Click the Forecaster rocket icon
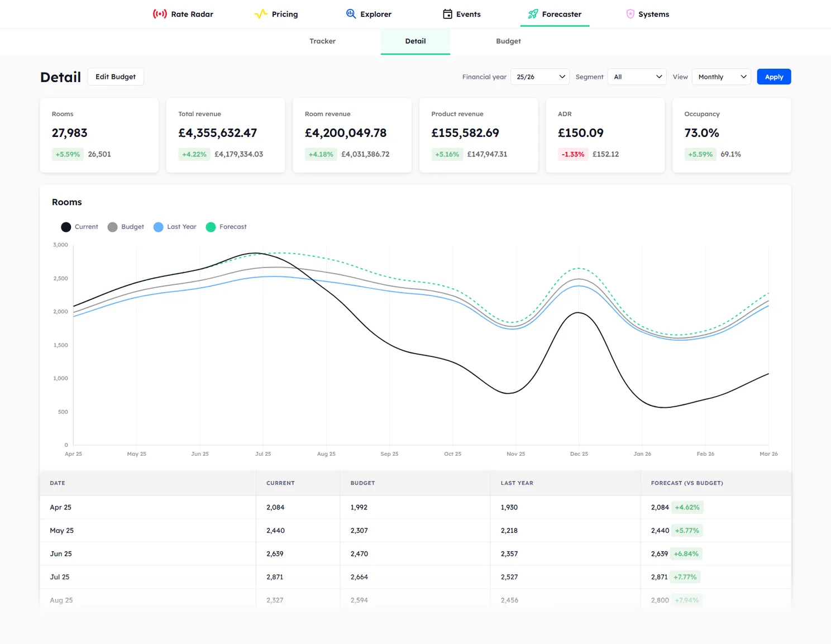The image size is (831, 644). (533, 14)
